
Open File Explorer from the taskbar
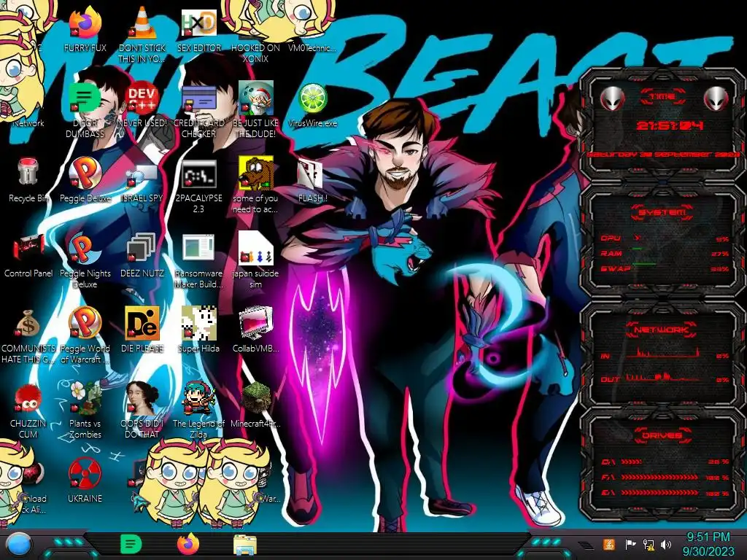(245, 545)
